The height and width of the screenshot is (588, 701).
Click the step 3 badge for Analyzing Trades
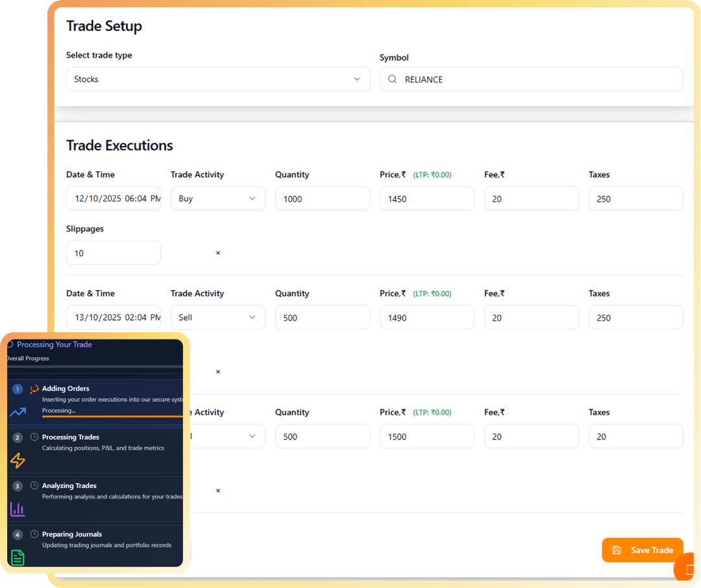pyautogui.click(x=18, y=485)
